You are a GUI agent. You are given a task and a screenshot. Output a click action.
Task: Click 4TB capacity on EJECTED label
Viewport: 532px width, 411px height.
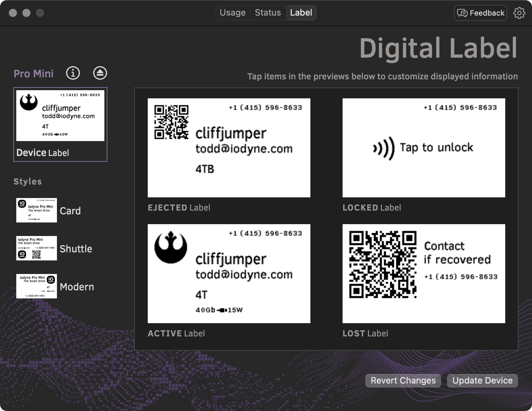point(205,169)
